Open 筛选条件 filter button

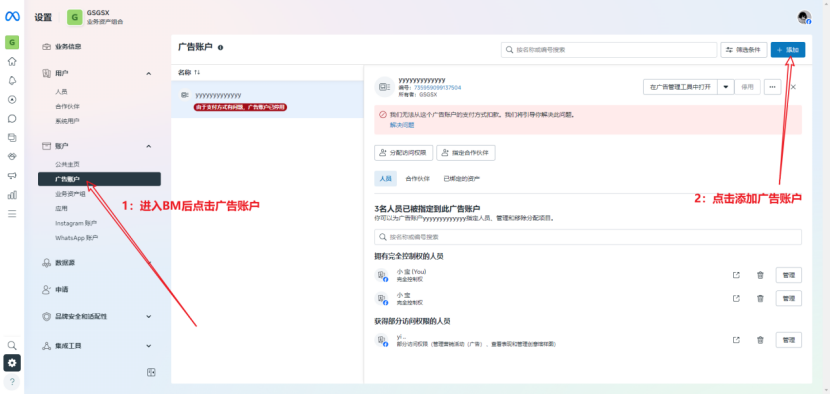click(x=744, y=50)
